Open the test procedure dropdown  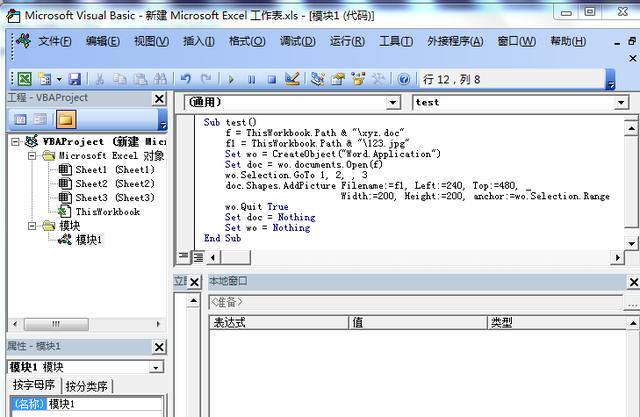click(x=621, y=102)
